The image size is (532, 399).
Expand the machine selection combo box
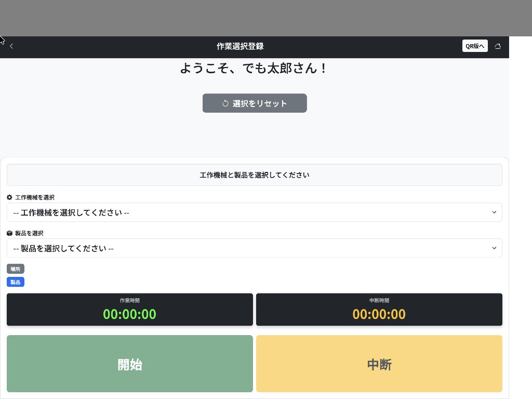255,212
